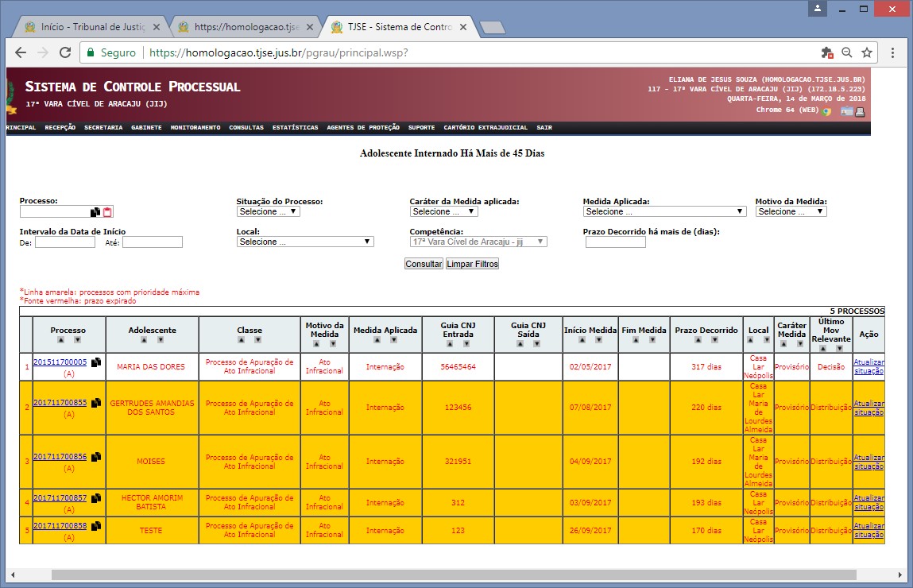Copy process number 201511700005 using its icon
The width and height of the screenshot is (913, 588).
pyautogui.click(x=96, y=362)
